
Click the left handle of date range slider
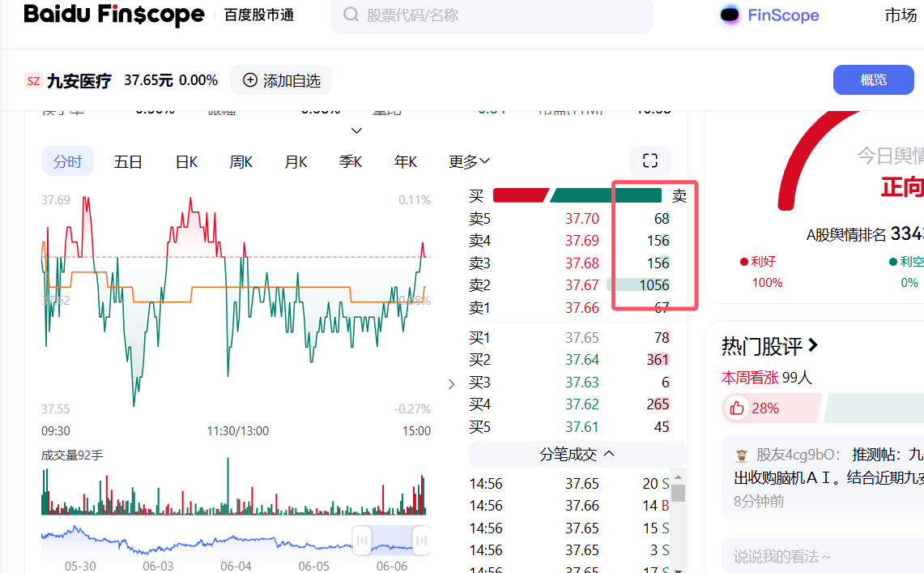[x=362, y=540]
